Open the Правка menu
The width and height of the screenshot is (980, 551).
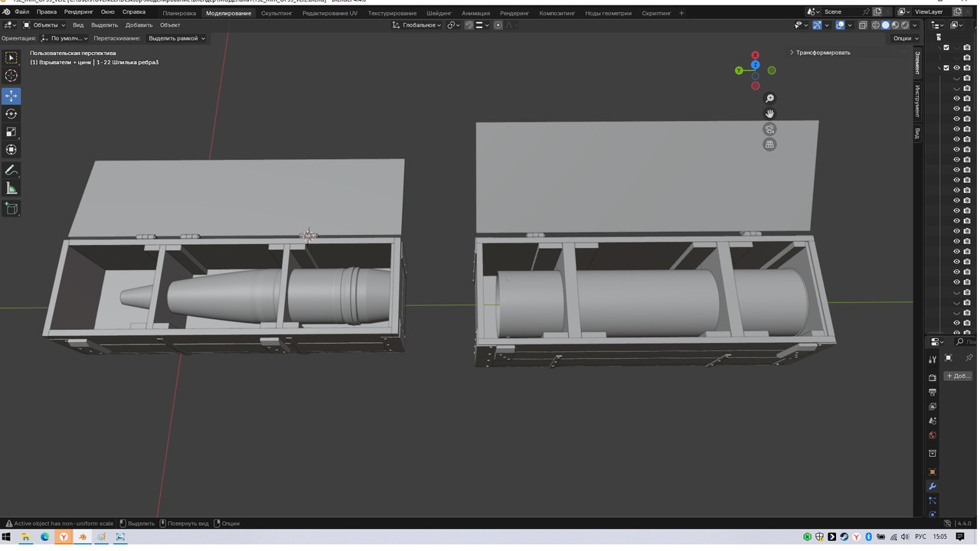pos(46,12)
